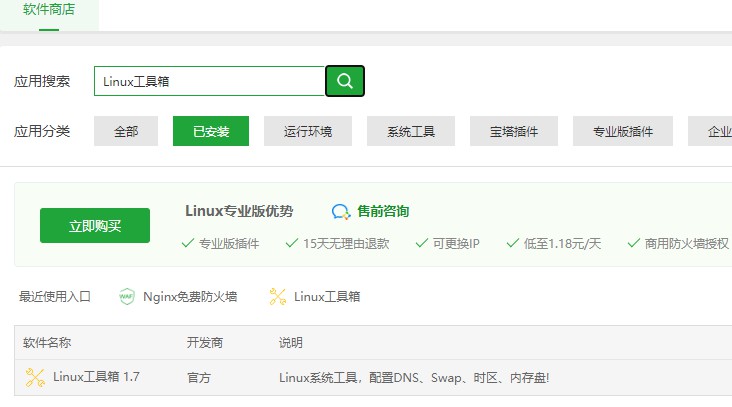Click the Nginx免费防火墙 WAF shield icon
The height and width of the screenshot is (407, 732).
click(127, 296)
